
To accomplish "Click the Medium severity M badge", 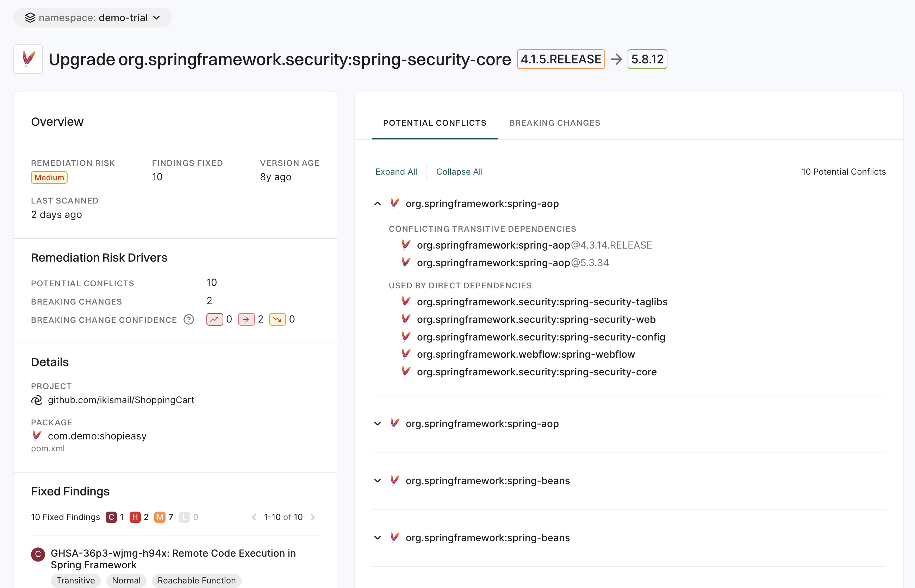I will coord(160,517).
